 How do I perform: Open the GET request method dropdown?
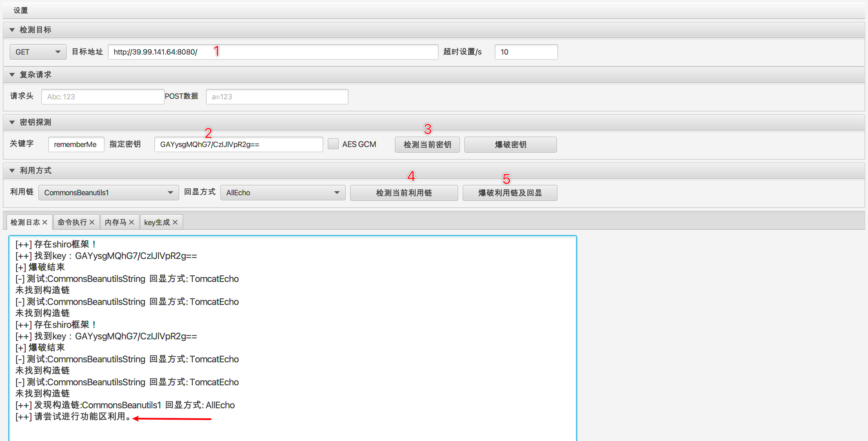tap(38, 52)
